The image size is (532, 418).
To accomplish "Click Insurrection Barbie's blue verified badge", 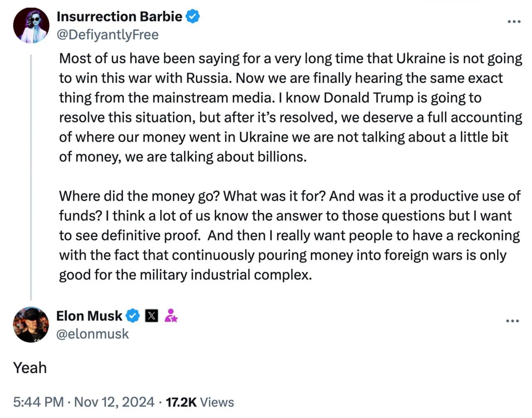I will (192, 17).
